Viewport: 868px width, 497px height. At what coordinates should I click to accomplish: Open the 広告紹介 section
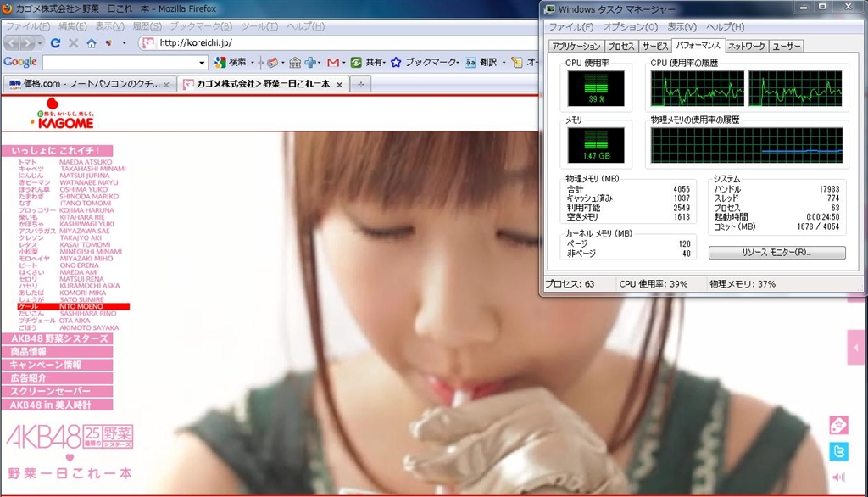coord(57,378)
